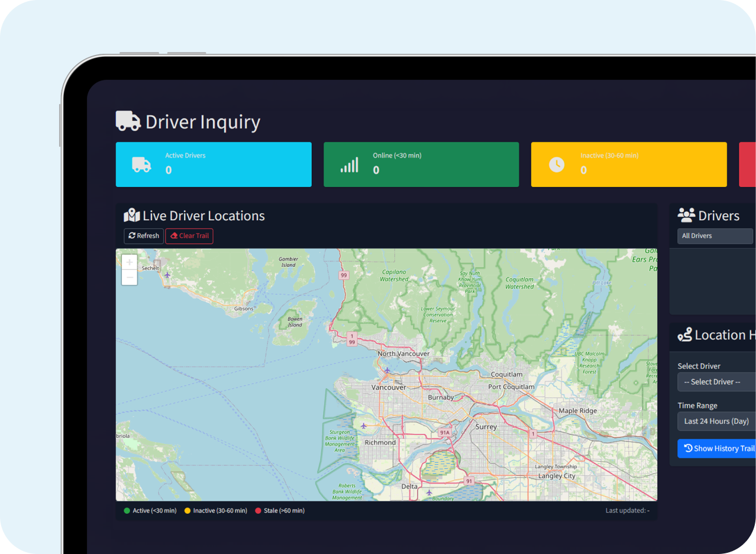
Task: Show the history trail
Action: 716,448
